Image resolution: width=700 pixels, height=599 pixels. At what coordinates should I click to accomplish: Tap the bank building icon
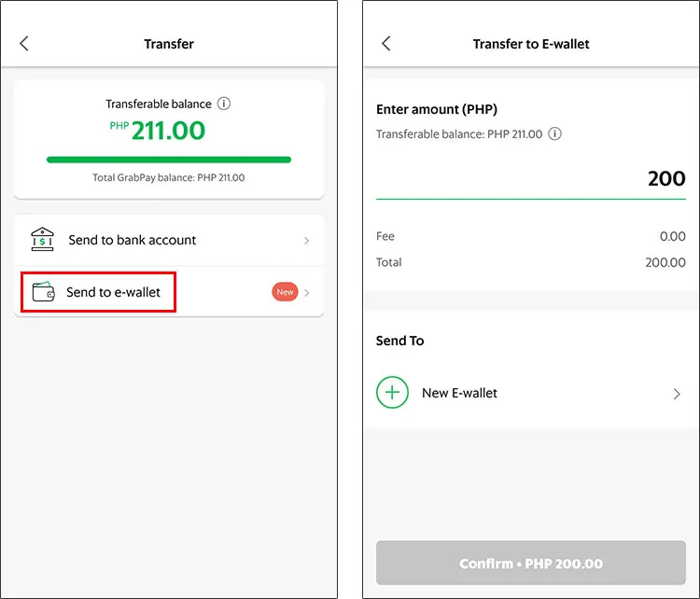[x=42, y=239]
